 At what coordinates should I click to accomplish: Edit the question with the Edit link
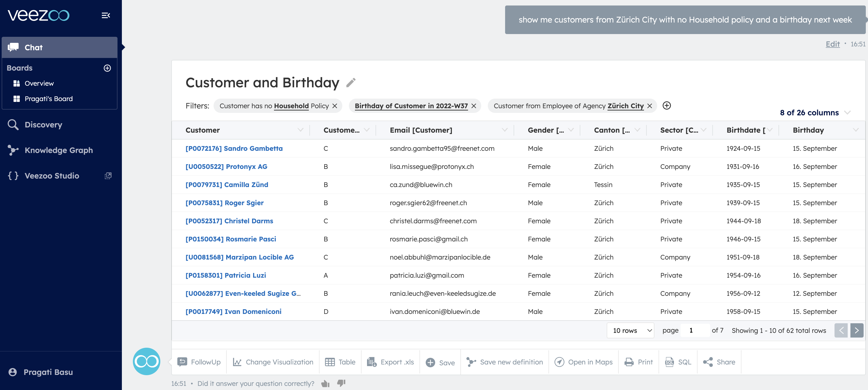[833, 44]
